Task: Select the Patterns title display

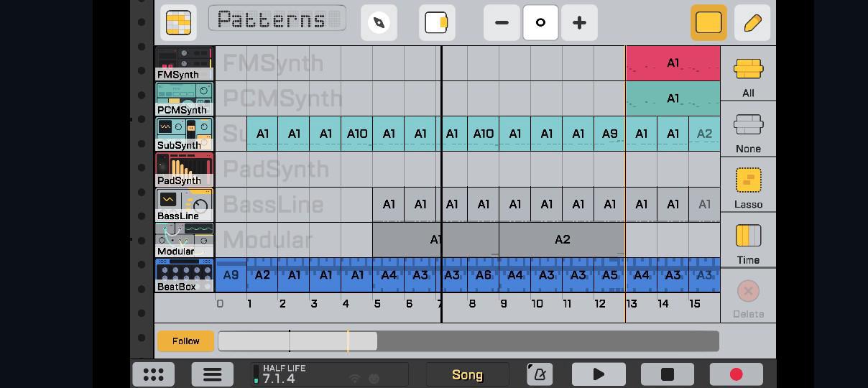Action: (x=277, y=19)
